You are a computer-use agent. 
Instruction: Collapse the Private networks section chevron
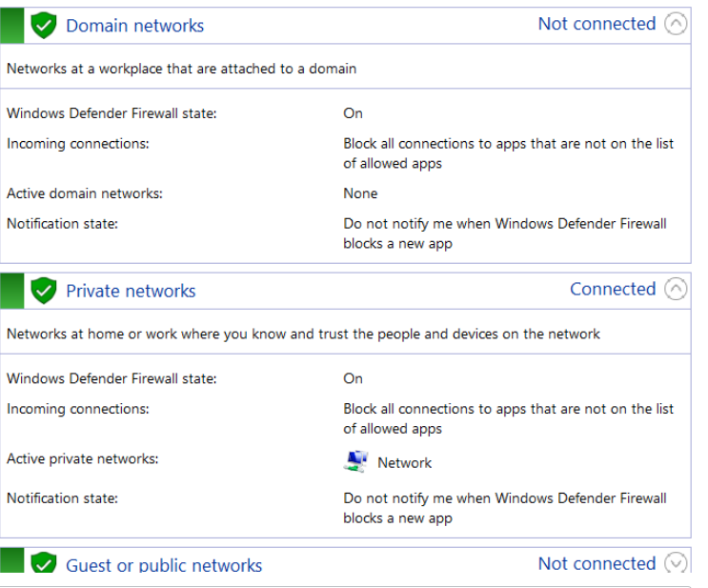point(676,289)
